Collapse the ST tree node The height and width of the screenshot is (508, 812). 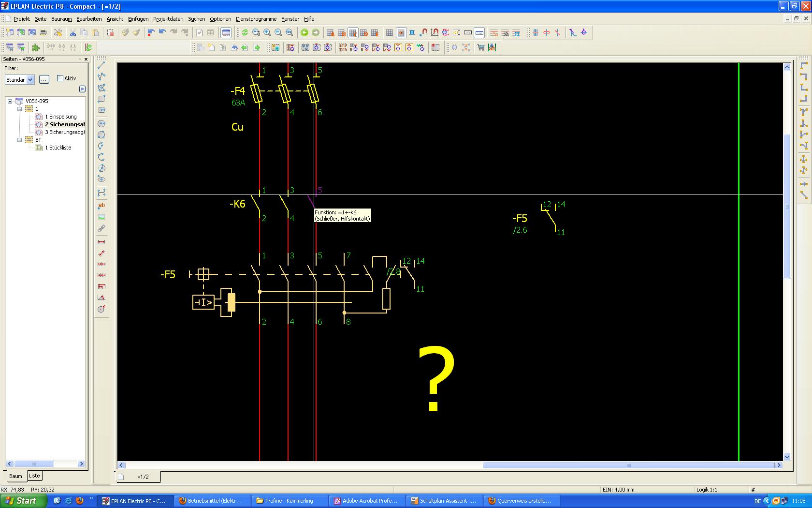[20, 140]
